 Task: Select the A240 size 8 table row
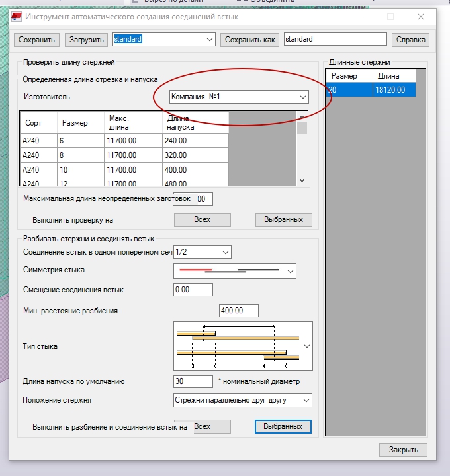coord(124,155)
